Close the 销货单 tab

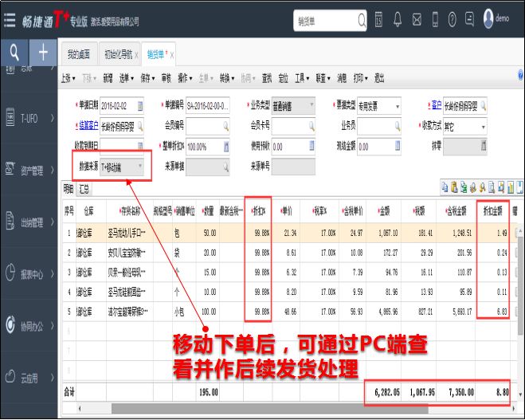(x=172, y=55)
